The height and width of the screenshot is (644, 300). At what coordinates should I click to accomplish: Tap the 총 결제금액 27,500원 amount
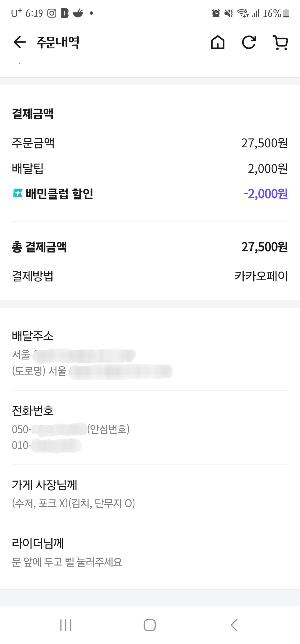click(x=264, y=247)
